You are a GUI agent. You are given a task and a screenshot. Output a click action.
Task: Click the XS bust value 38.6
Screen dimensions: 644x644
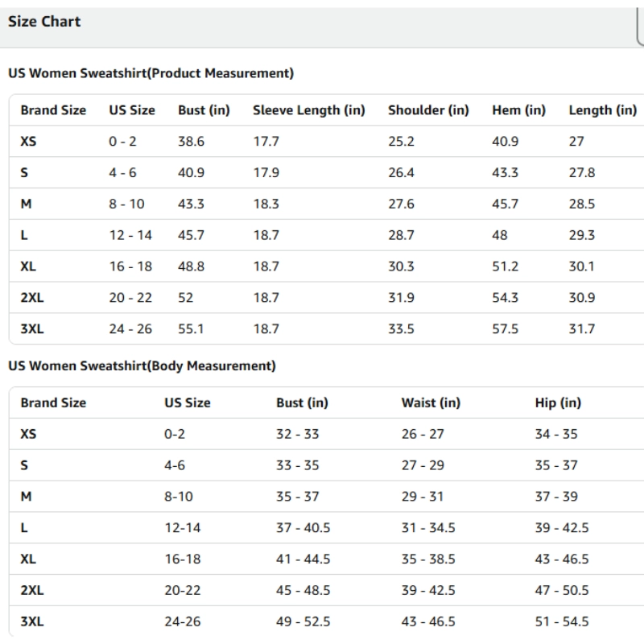coord(191,141)
